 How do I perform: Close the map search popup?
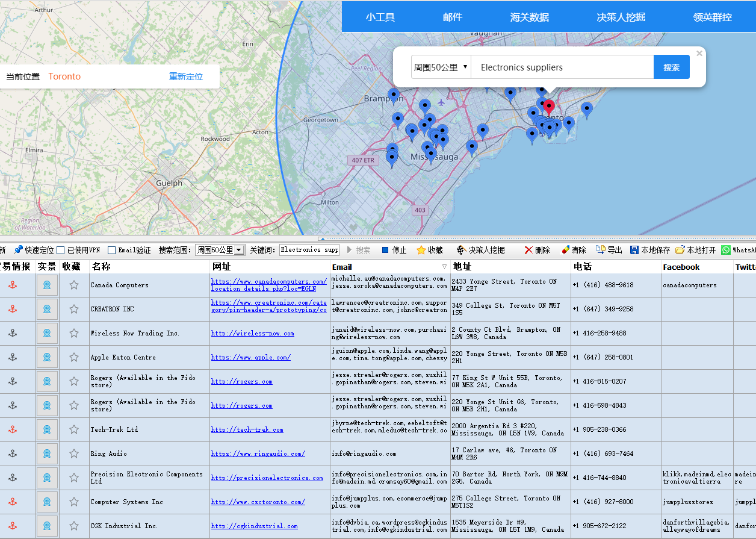coord(699,53)
